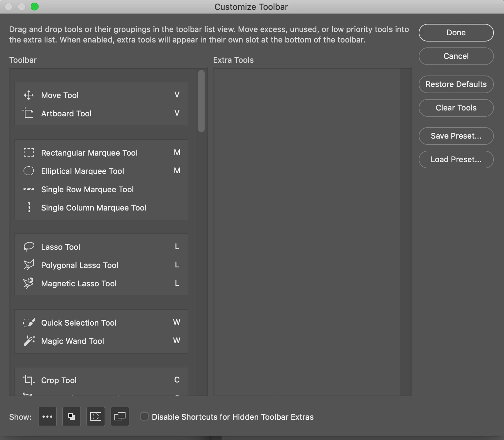The width and height of the screenshot is (504, 440).
Task: Select Single Column Marquee Tool text
Action: pyautogui.click(x=94, y=208)
